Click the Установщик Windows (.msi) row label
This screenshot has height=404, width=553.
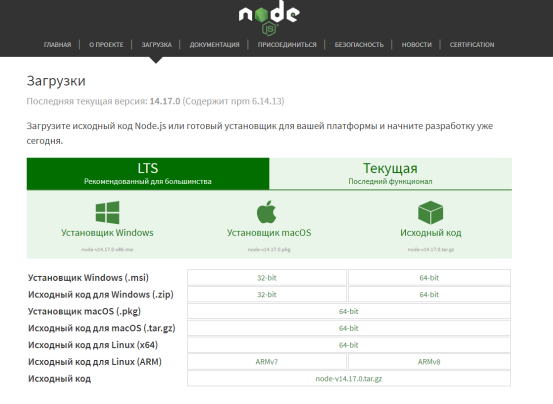(x=88, y=278)
